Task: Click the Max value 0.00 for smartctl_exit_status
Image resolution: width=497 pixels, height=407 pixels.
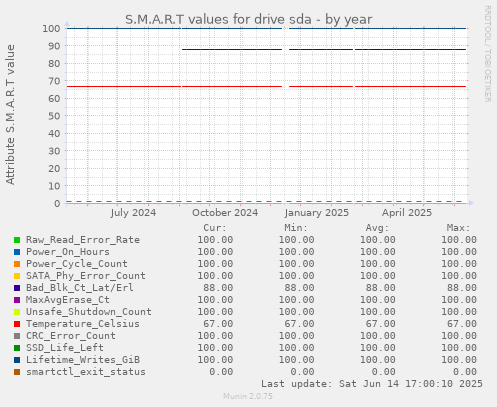Action: [x=465, y=372]
